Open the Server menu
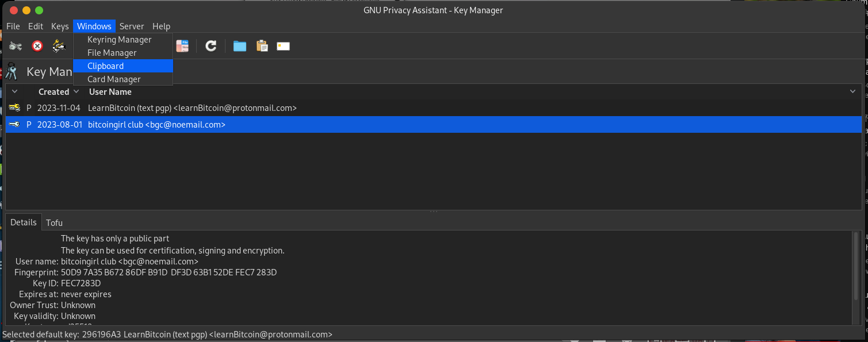The height and width of the screenshot is (342, 868). click(x=132, y=26)
